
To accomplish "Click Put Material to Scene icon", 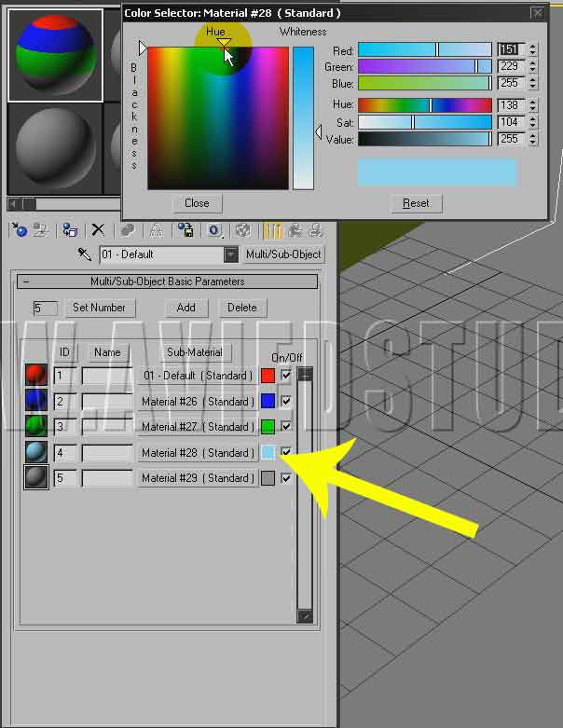I will coord(41,230).
